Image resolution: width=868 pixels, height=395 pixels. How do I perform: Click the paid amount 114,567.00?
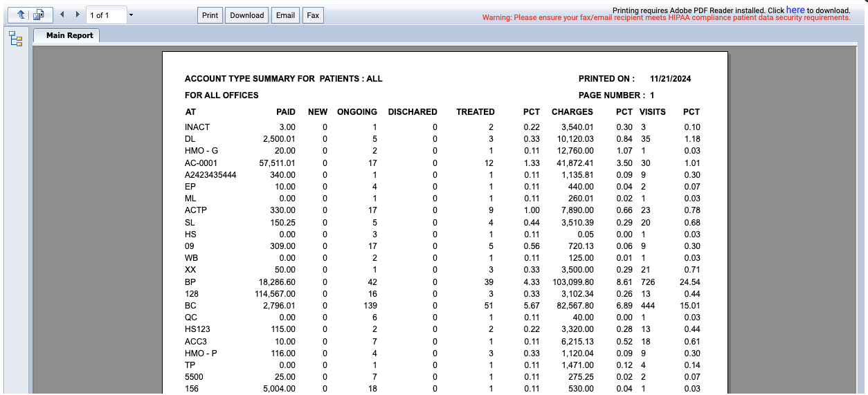[x=275, y=294]
